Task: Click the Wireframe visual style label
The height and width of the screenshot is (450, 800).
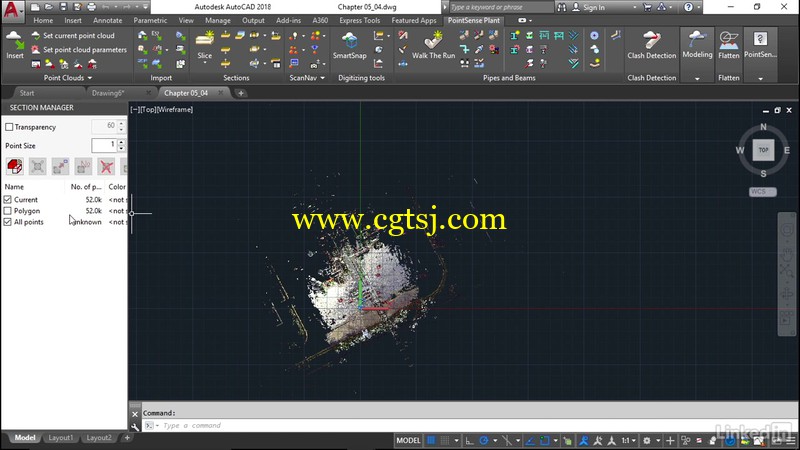Action: (175, 109)
